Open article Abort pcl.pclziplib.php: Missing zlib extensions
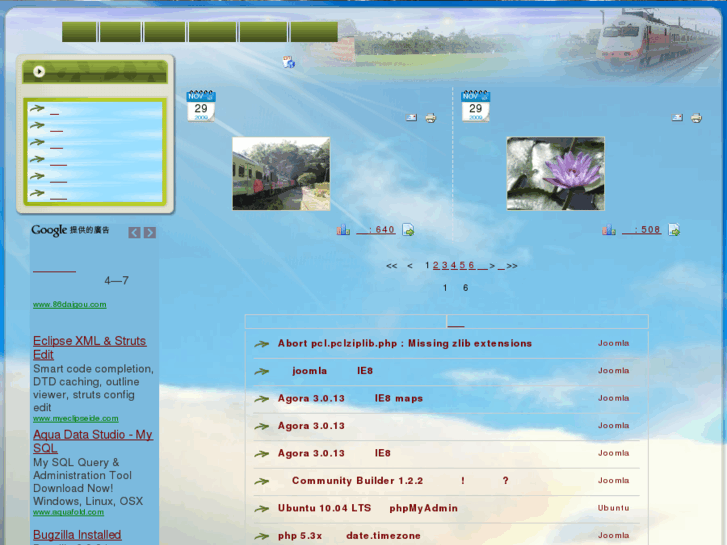The width and height of the screenshot is (727, 545). point(405,343)
